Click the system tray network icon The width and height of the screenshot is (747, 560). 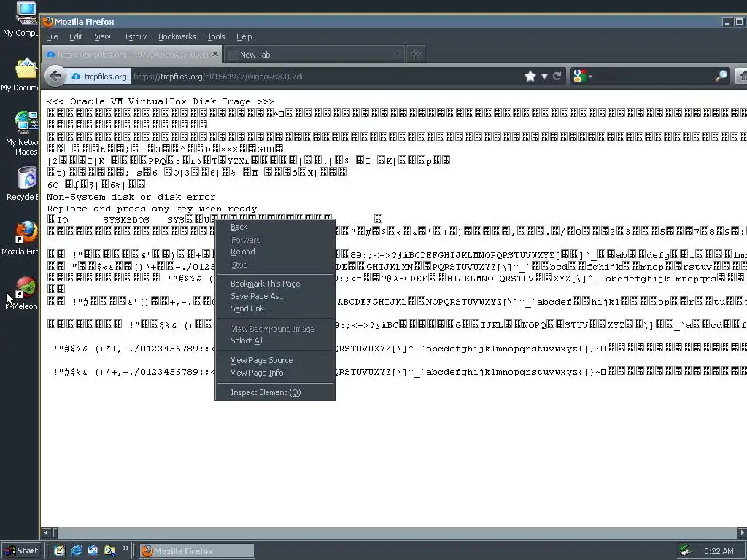685,551
